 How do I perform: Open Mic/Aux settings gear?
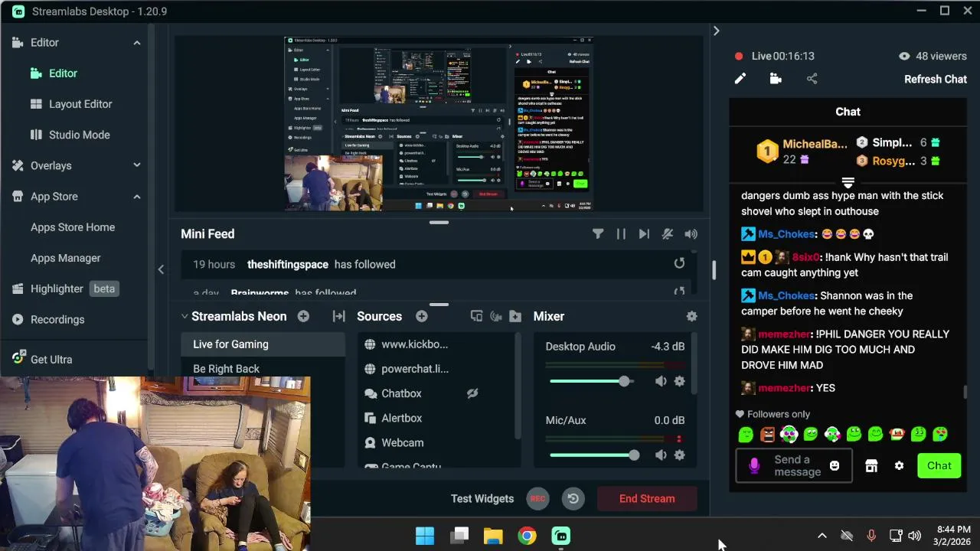tap(679, 455)
